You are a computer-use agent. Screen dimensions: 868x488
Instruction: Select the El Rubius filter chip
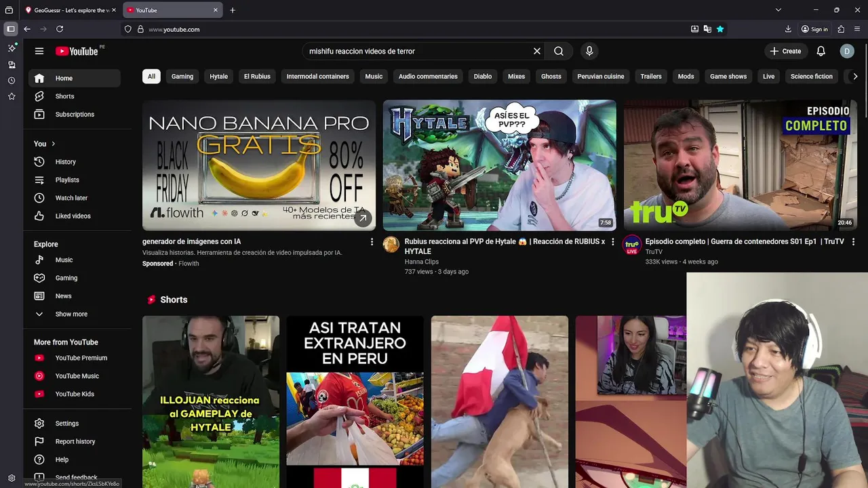[257, 77]
